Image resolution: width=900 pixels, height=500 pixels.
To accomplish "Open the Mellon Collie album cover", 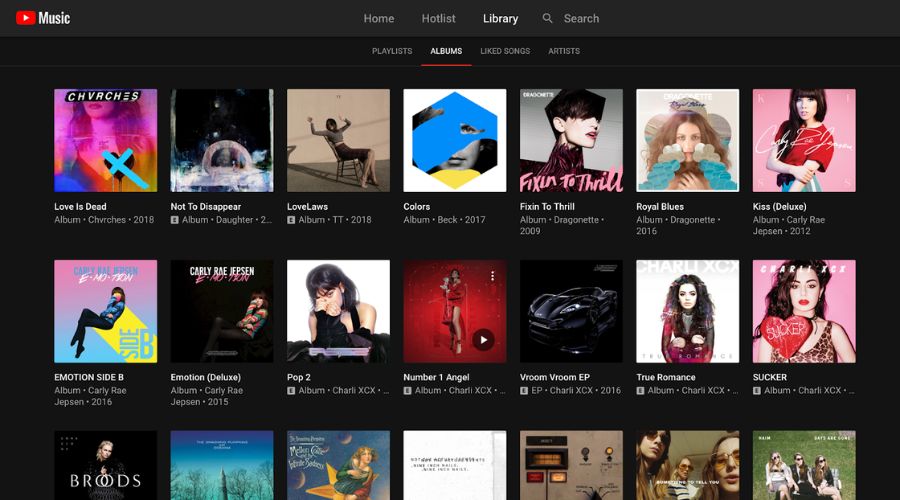I will [x=338, y=466].
